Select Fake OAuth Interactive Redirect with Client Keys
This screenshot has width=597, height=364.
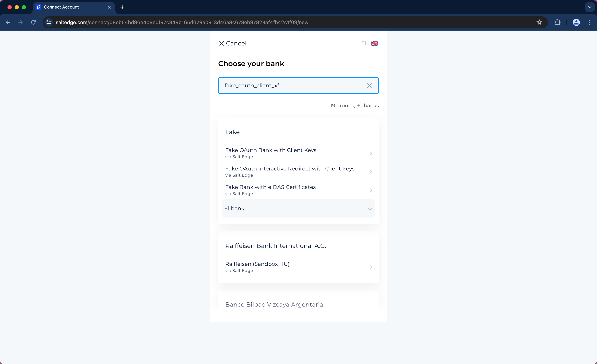click(x=298, y=172)
